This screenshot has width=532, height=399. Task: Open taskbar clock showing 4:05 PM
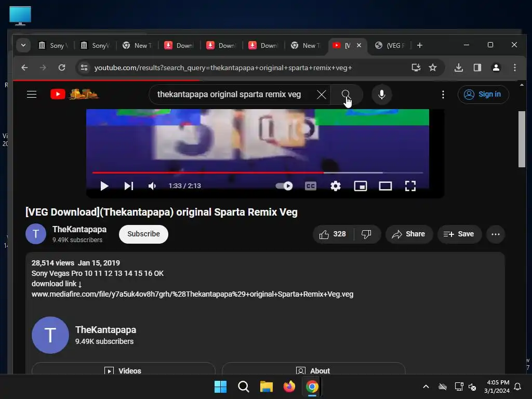coord(497,387)
